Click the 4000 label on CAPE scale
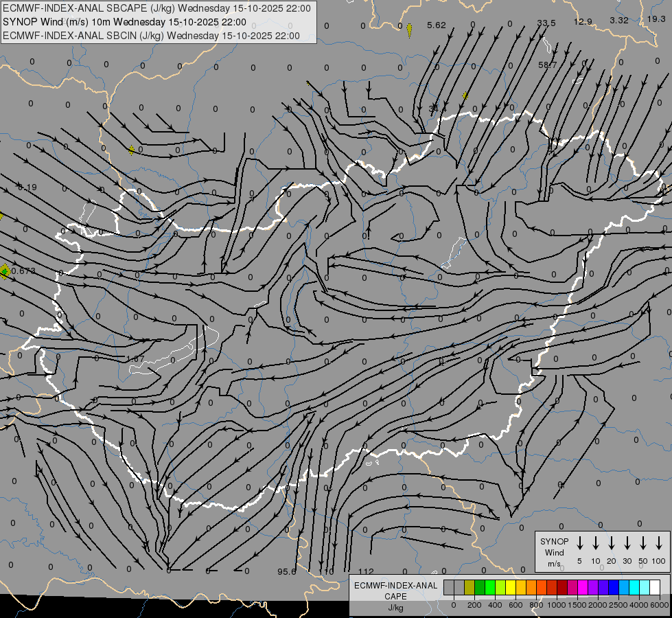Image resolution: width=672 pixels, height=618 pixels. click(x=639, y=605)
